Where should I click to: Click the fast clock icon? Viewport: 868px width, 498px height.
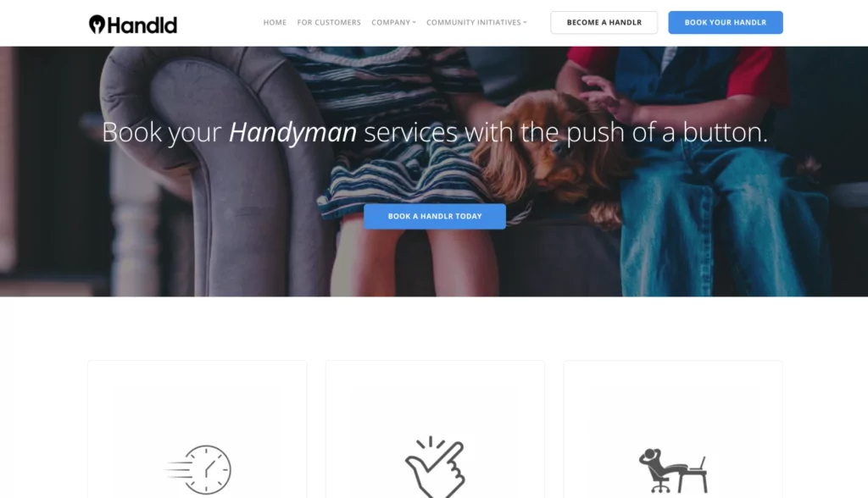click(x=198, y=469)
